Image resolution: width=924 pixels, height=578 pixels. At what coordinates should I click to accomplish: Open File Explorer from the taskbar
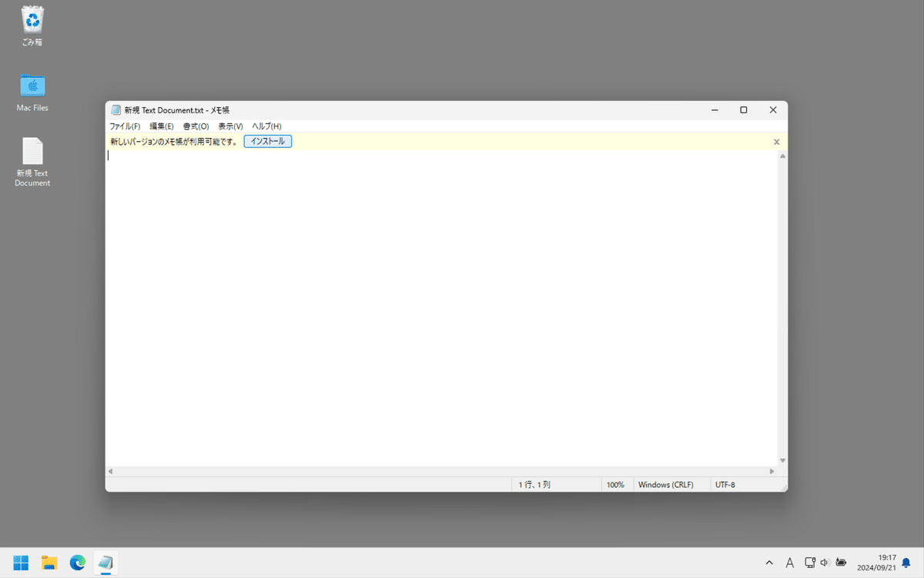click(x=49, y=563)
